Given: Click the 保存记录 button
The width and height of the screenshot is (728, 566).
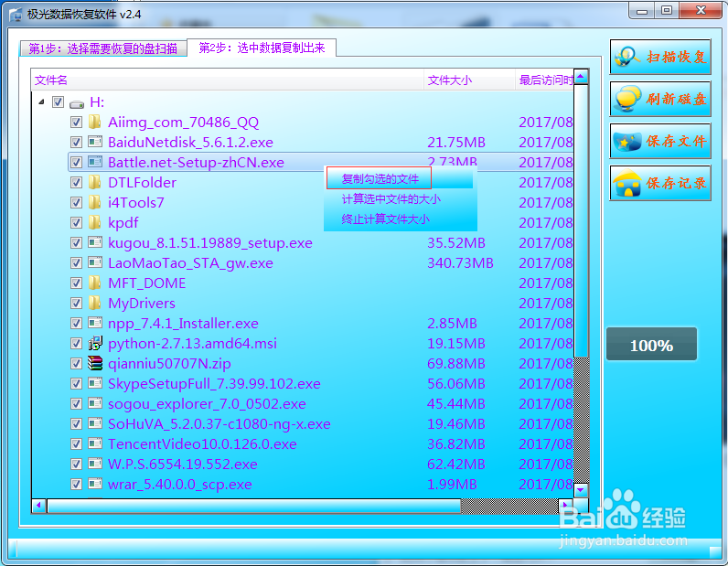Looking at the screenshot, I should tap(660, 183).
